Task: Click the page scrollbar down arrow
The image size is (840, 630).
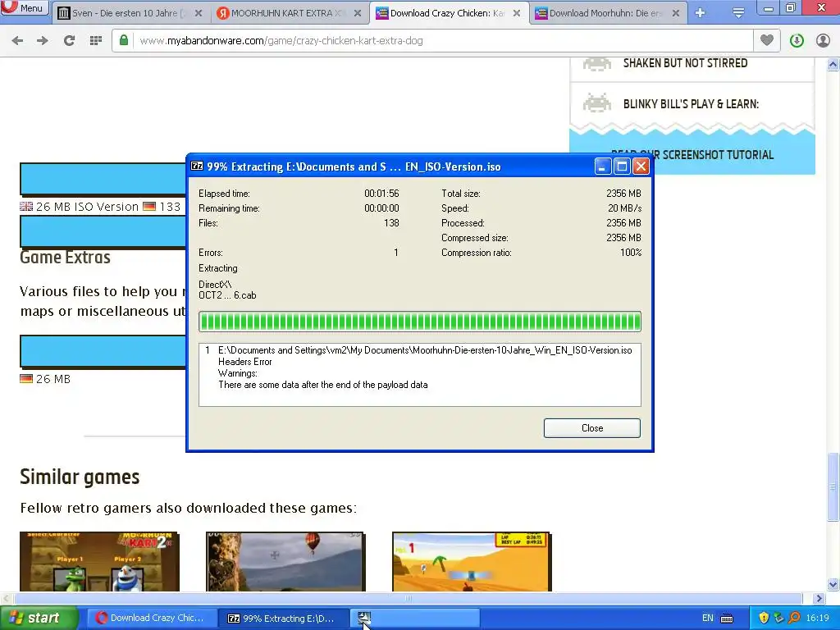Action: click(x=833, y=585)
